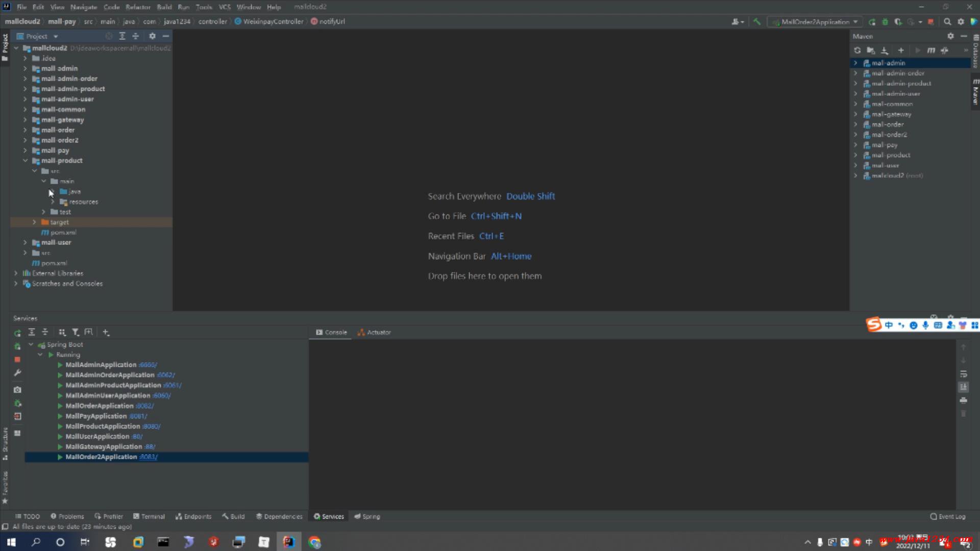Rerun services in Services toolbar
Screen dimensions: 980x551
[x=17, y=333]
